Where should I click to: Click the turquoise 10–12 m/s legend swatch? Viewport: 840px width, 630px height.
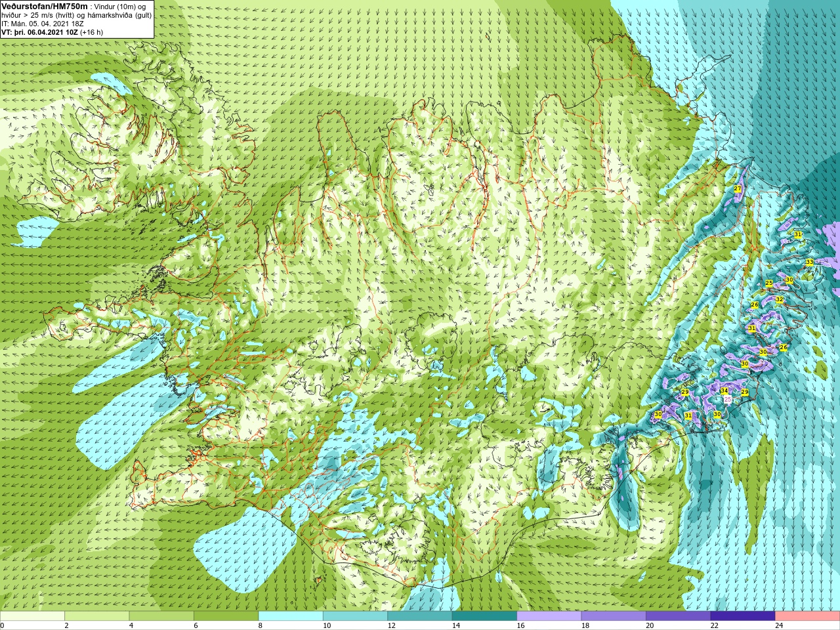point(355,616)
